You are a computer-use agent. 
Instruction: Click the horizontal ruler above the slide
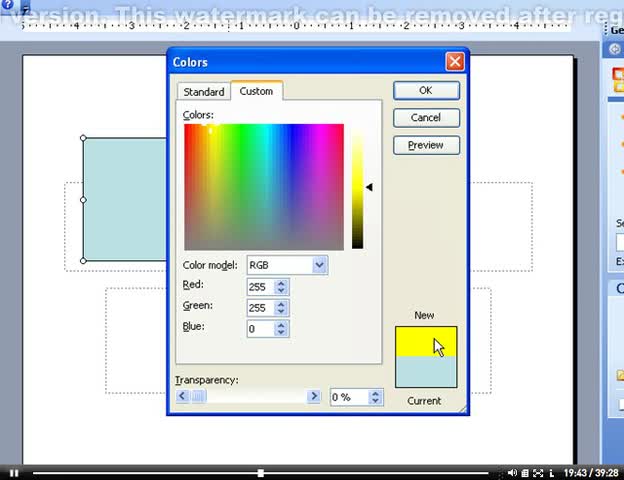[296, 26]
